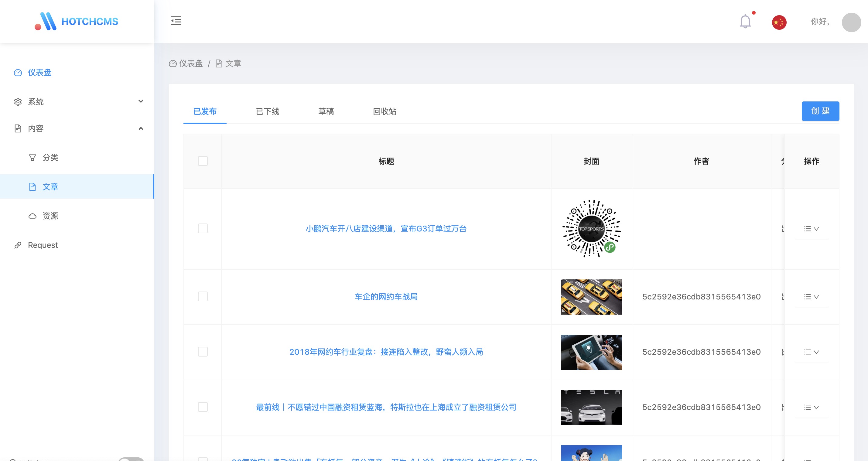868x461 pixels.
Task: Switch to the 回收站 recycle tab
Action: click(x=384, y=111)
